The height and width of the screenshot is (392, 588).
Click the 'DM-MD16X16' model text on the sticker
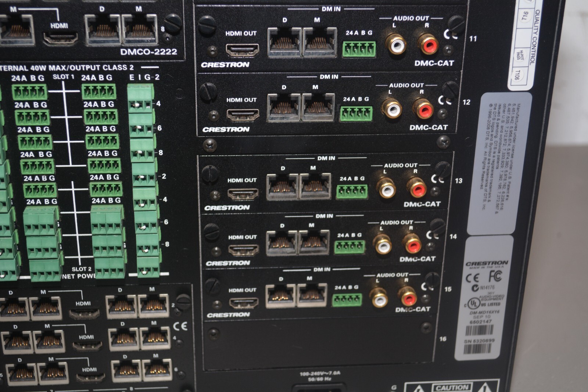(484, 312)
